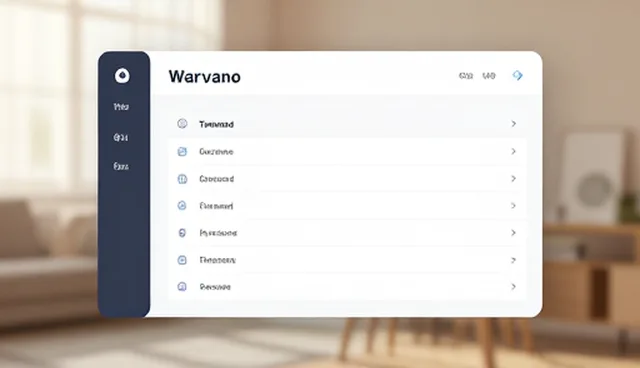Screen dimensions: 640x368
Task: Select the middle sidebar menu item
Action: coord(121,137)
